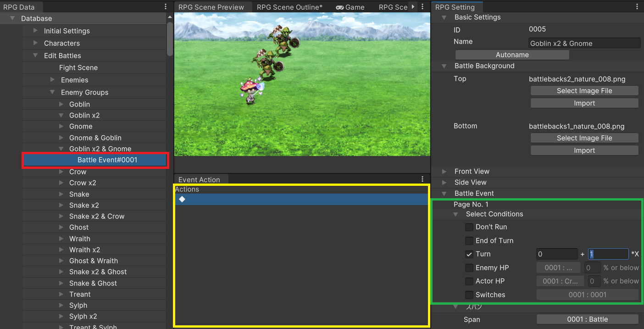Select Battle Event#0001 in the tree
The image size is (644, 329).
click(95, 160)
